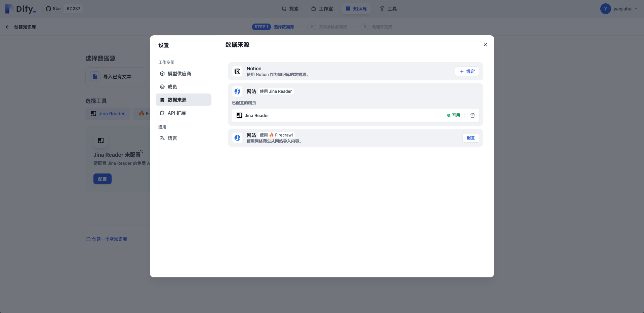
Task: Click the Dify logo
Action: click(21, 9)
